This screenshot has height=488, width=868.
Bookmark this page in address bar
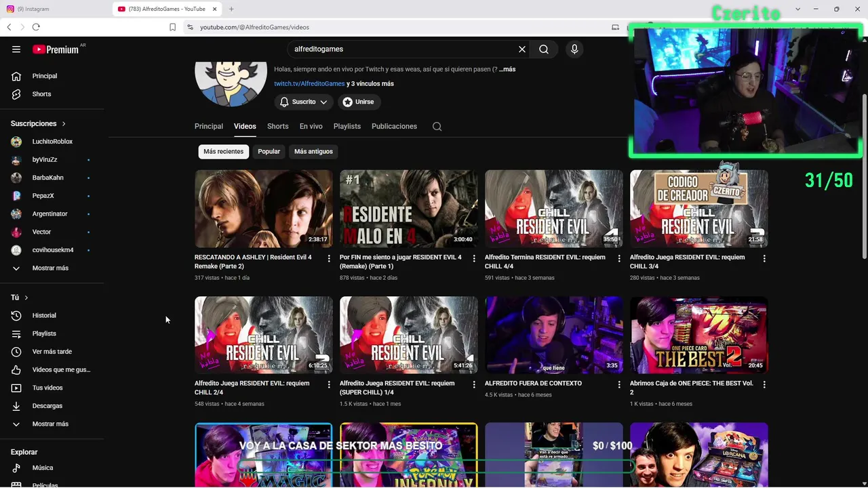pyautogui.click(x=172, y=27)
